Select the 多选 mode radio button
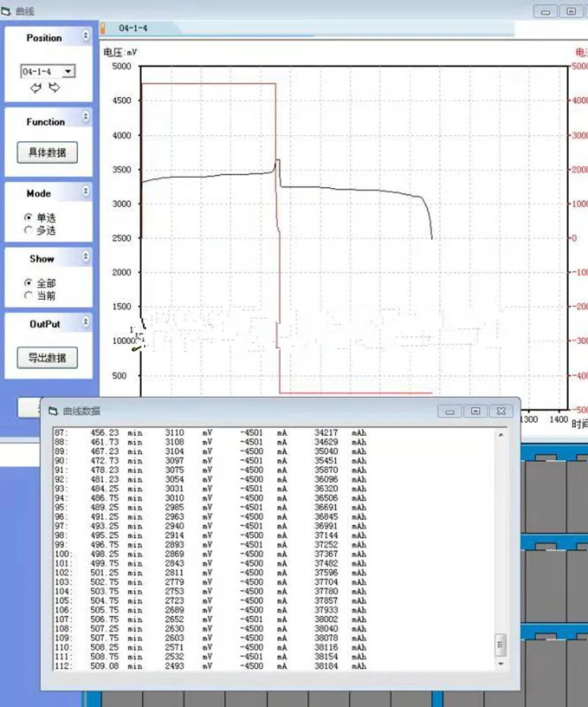 click(x=29, y=230)
